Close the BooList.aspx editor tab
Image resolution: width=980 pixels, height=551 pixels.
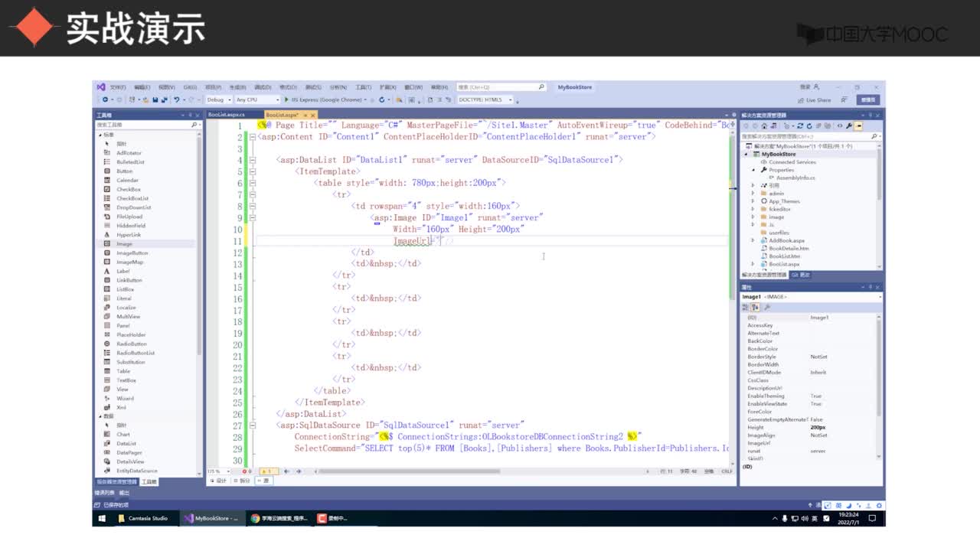[x=314, y=115]
